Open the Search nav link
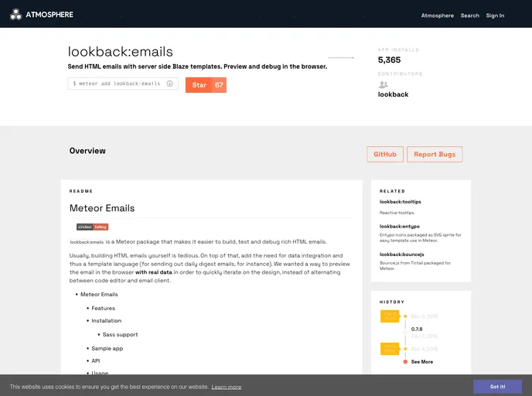 pyautogui.click(x=469, y=15)
